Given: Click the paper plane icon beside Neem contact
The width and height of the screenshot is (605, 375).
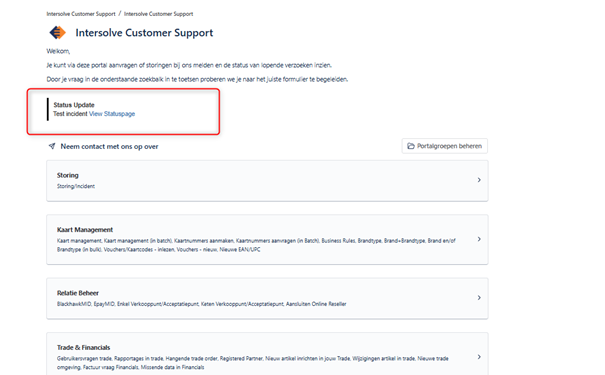Looking at the screenshot, I should coord(52,146).
